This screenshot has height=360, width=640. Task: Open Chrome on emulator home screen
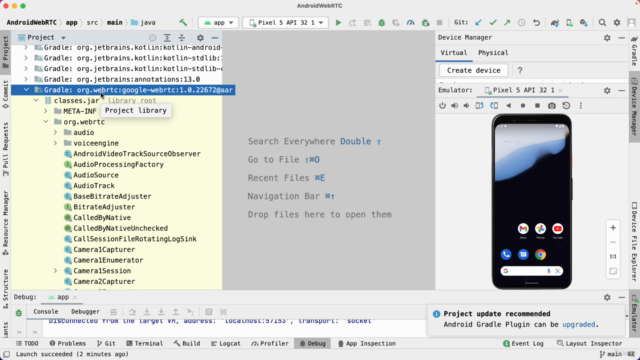tap(540, 254)
